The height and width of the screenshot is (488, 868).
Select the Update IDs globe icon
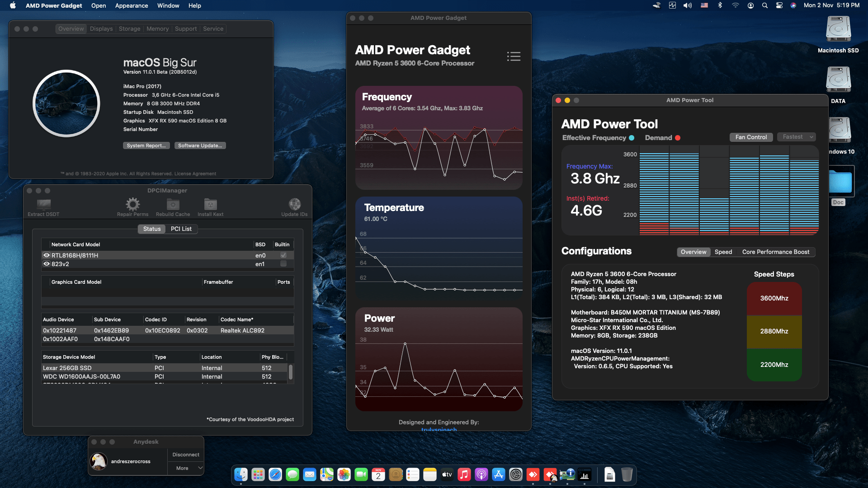(295, 204)
